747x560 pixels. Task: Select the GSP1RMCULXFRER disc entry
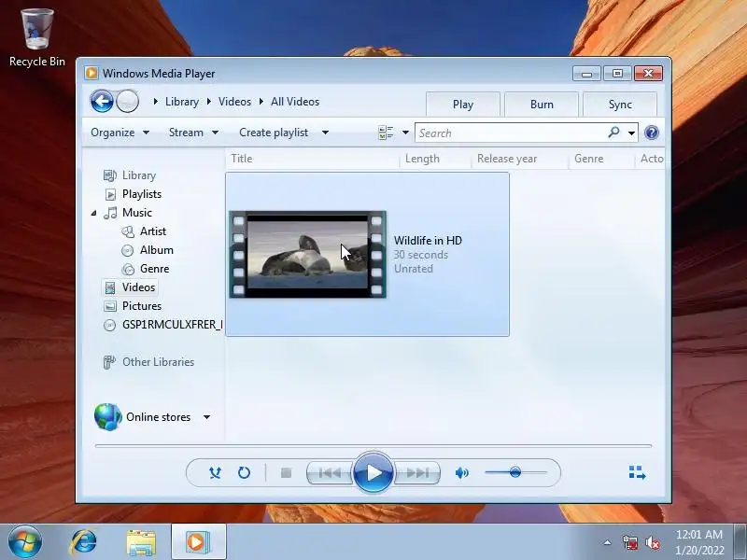coord(162,324)
